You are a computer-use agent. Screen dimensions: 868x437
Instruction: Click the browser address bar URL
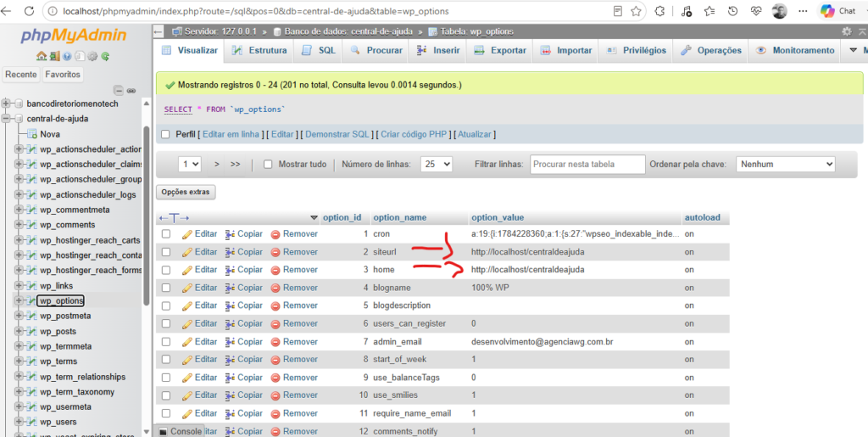pos(256,11)
